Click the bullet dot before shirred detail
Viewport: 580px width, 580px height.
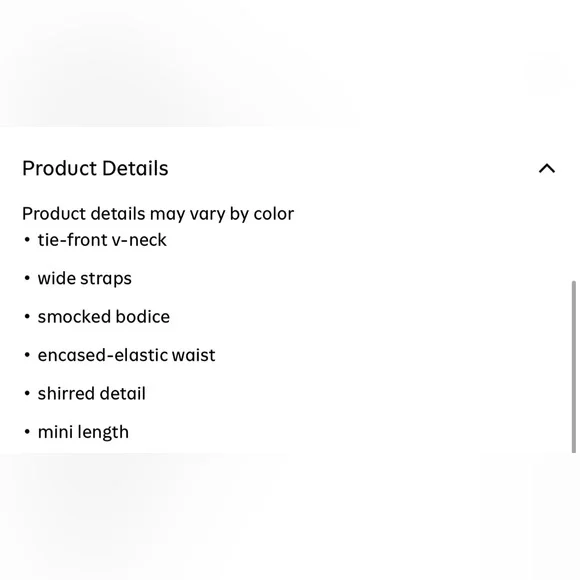(x=27, y=394)
